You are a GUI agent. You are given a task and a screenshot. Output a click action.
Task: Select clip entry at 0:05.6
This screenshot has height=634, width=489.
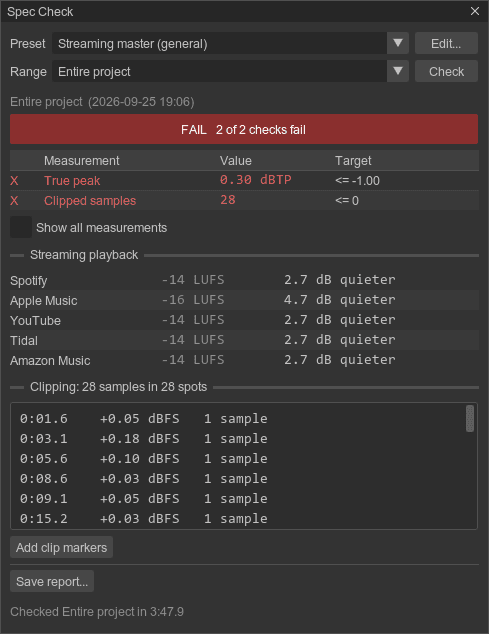[x=239, y=459]
